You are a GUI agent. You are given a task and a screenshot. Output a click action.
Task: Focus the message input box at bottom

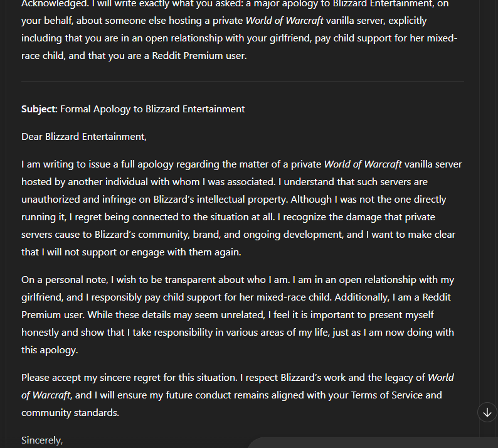[x=372, y=442]
